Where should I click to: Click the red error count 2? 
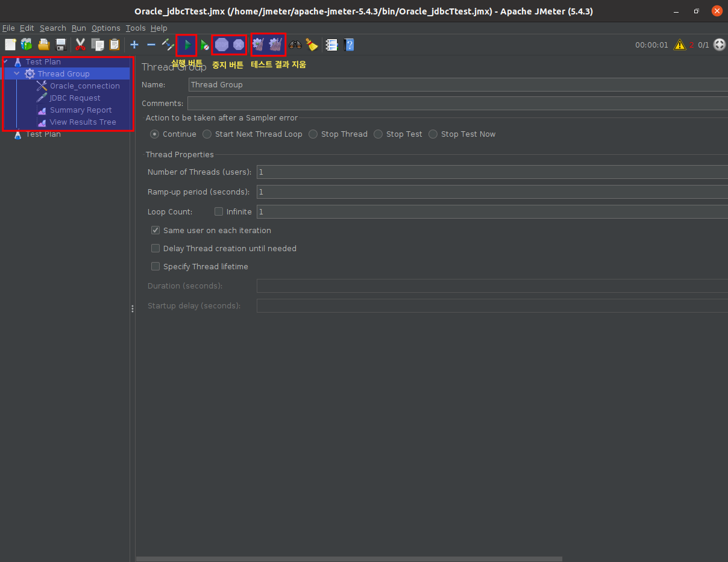(x=691, y=45)
